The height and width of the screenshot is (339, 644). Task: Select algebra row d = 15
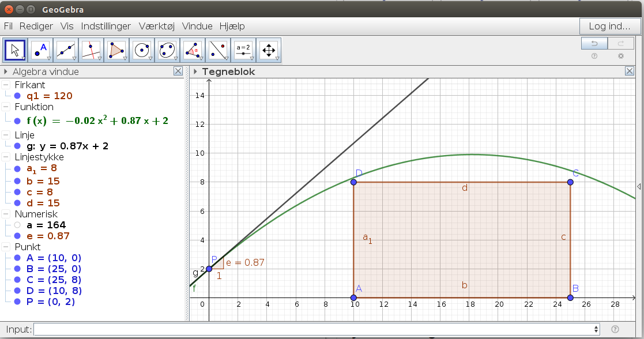(43, 203)
